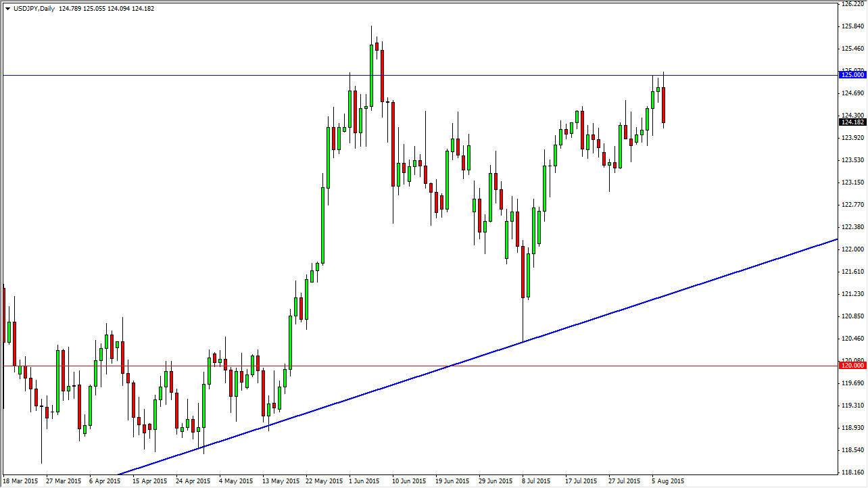Click the 18 Mar 2015 date label
The image size is (868, 488).
[20, 481]
